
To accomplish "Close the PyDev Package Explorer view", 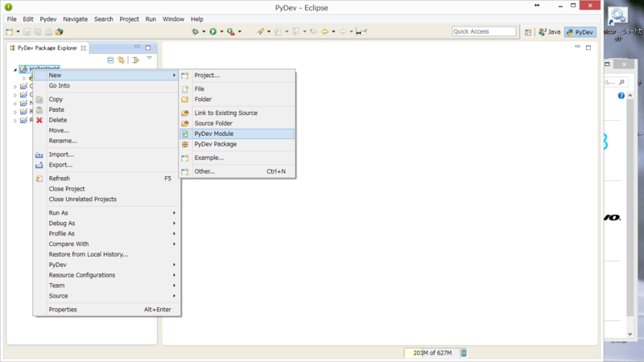I will [84, 48].
